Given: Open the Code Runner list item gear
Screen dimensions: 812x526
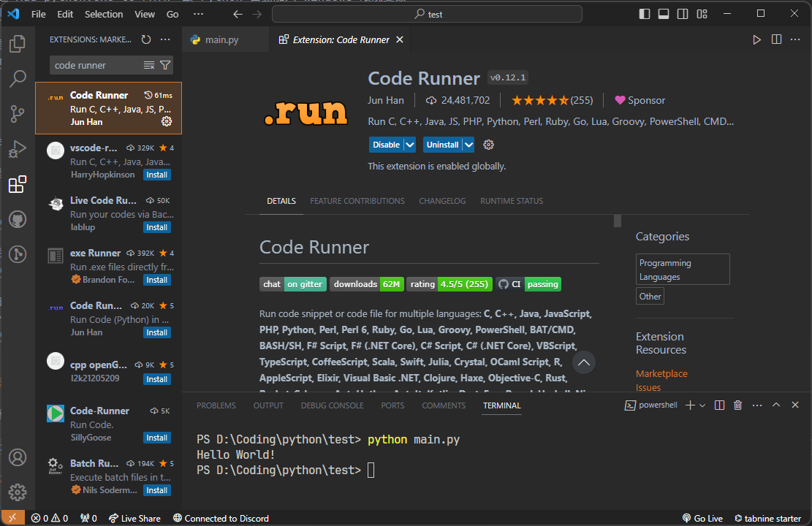Looking at the screenshot, I should tap(166, 121).
